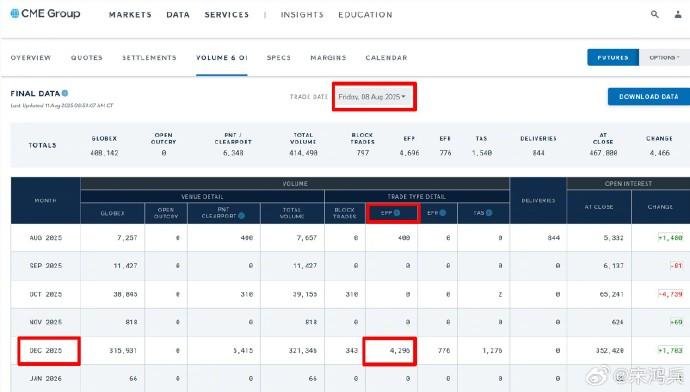Select the NOV 2025 month row
The height and width of the screenshot is (392, 690).
coord(350,322)
